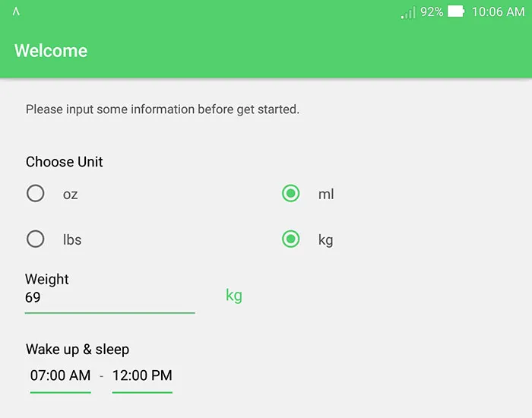Select the oz radio button circle

pos(36,194)
